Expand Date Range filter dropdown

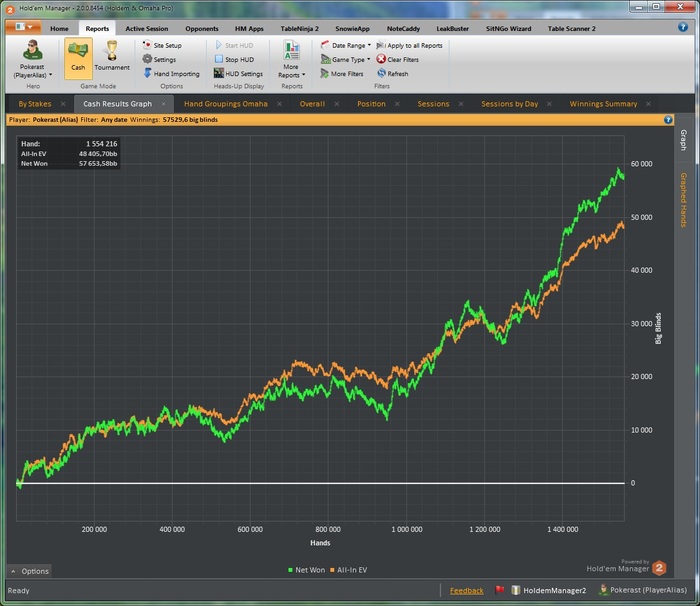coord(346,45)
